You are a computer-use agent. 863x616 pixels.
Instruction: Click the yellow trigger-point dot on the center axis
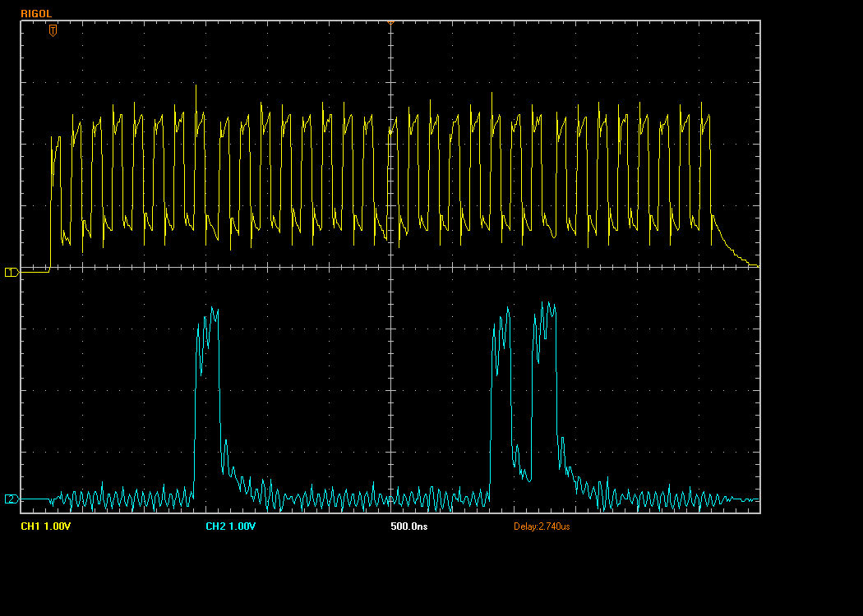(x=390, y=132)
